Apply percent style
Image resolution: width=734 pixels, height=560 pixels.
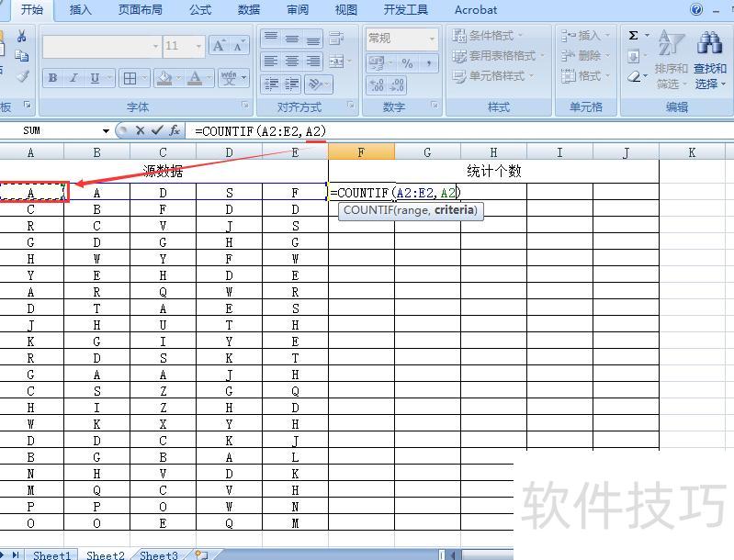click(x=407, y=62)
